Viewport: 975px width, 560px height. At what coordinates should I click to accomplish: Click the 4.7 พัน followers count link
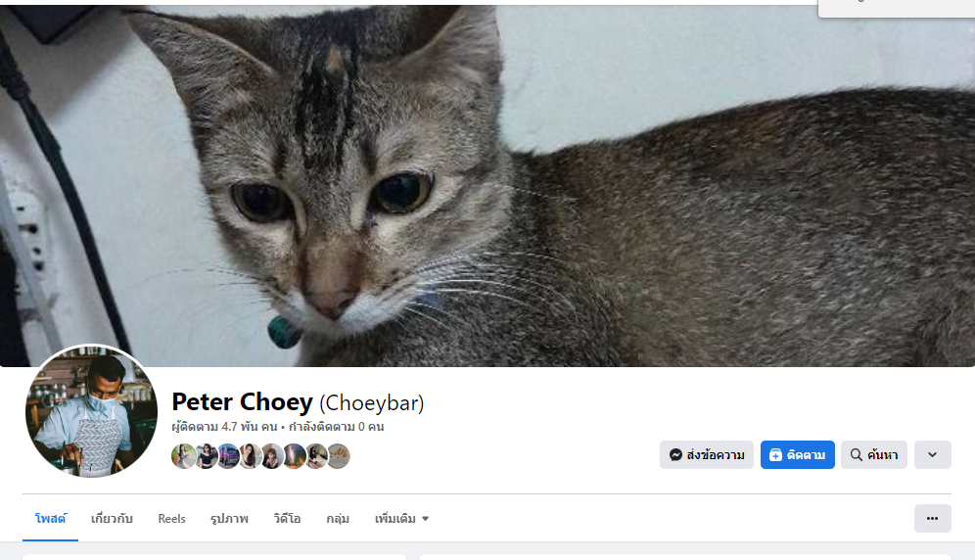[224, 427]
